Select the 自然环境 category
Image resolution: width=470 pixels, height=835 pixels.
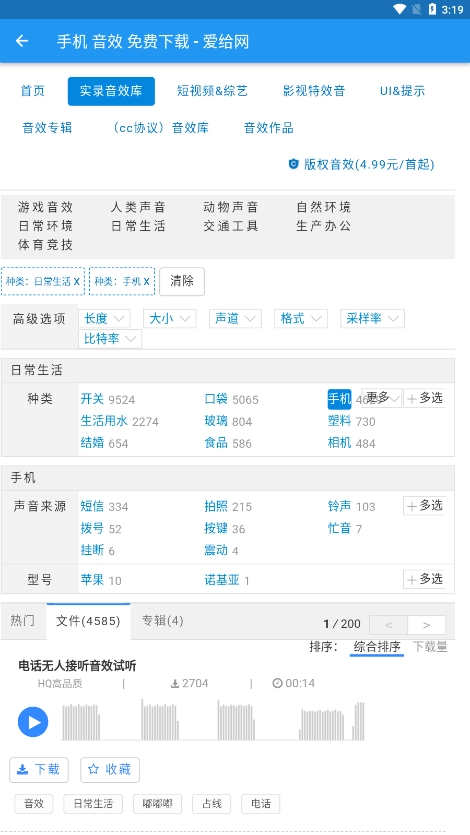pyautogui.click(x=324, y=207)
